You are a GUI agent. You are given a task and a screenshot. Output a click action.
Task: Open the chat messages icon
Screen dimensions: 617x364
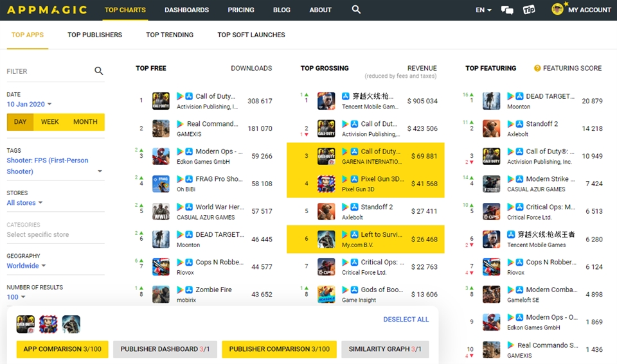click(507, 10)
